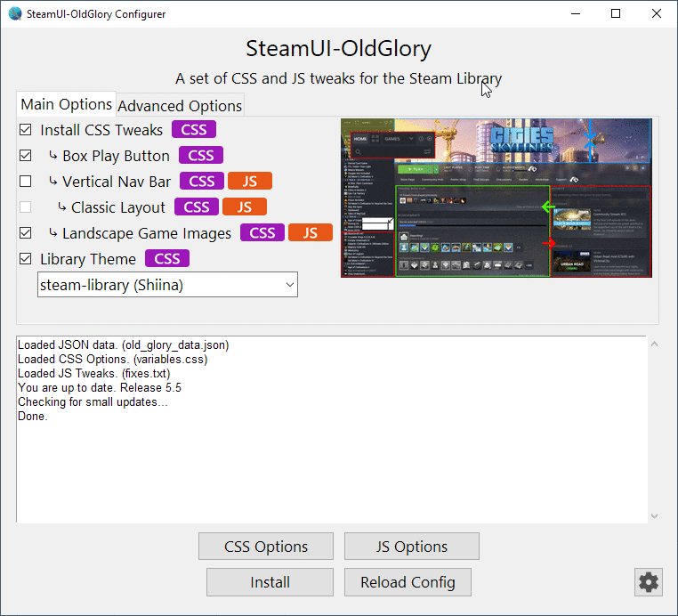Click the log scrollbar down arrow
This screenshot has width=678, height=616.
point(654,515)
